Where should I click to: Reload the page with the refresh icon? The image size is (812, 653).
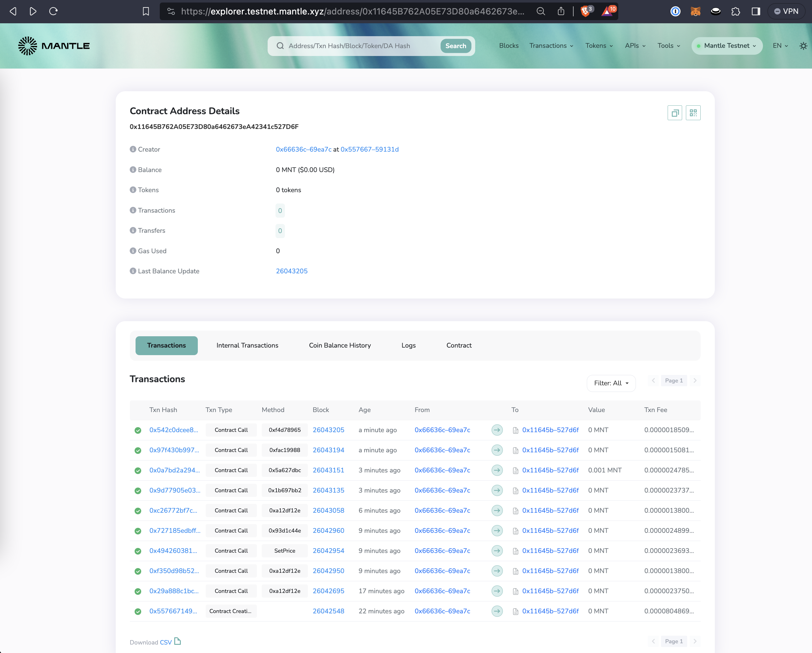point(53,11)
